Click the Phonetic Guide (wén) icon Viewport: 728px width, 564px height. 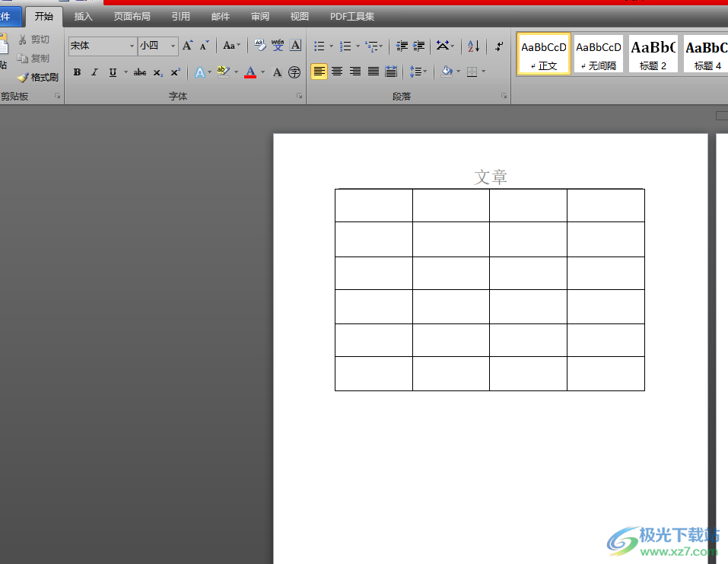coord(278,45)
